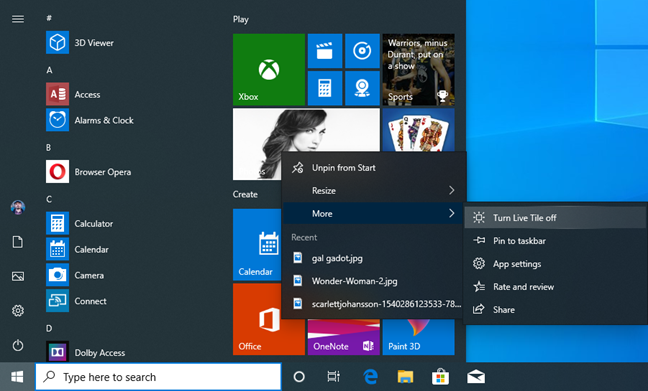Viewport: 648px width, 391px height.
Task: Open Calculator in the app list
Action: pos(93,224)
